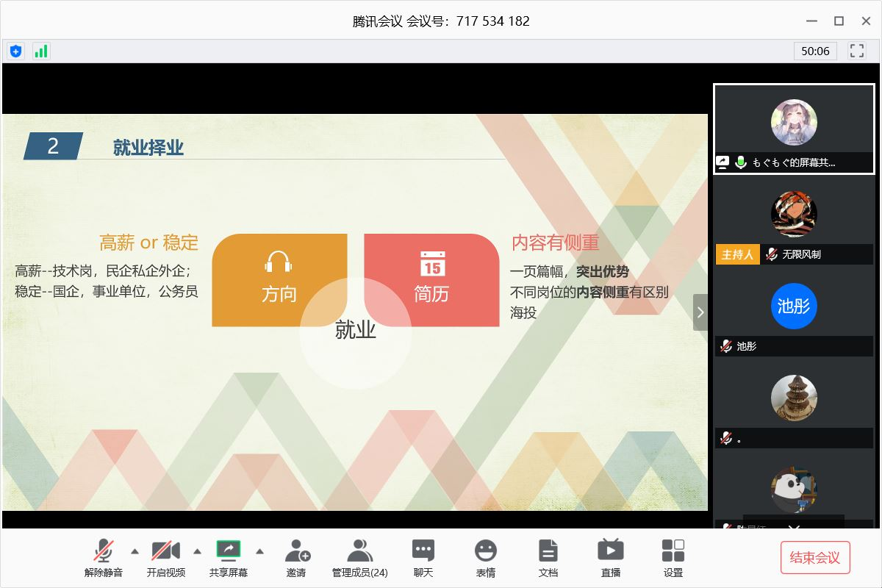The width and height of the screenshot is (882, 588).
Task: Expand share options arrow beside 共享屏幕
Action: [259, 551]
